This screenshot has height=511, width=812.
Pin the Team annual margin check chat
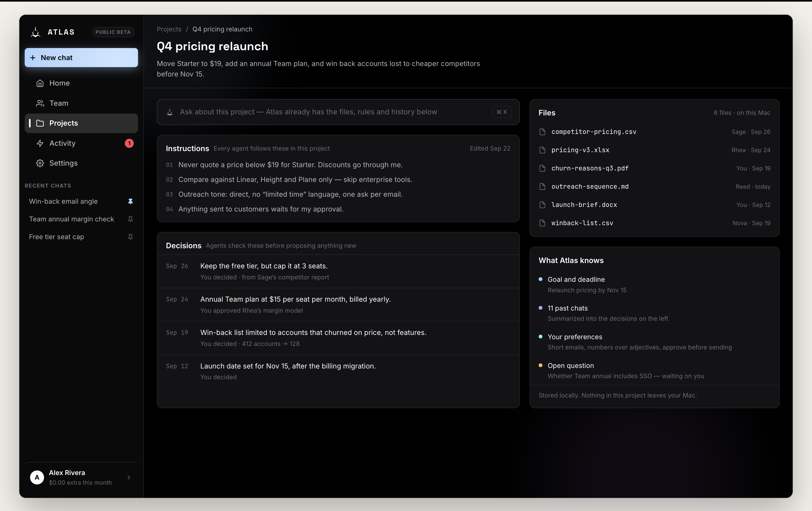pyautogui.click(x=130, y=219)
